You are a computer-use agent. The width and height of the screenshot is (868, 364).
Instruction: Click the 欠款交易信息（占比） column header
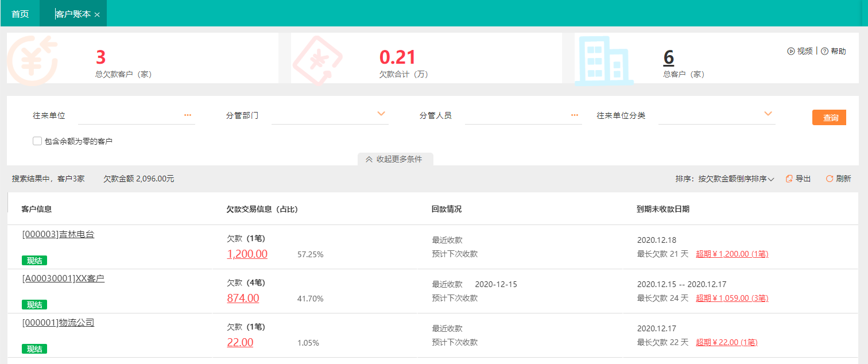coord(262,209)
